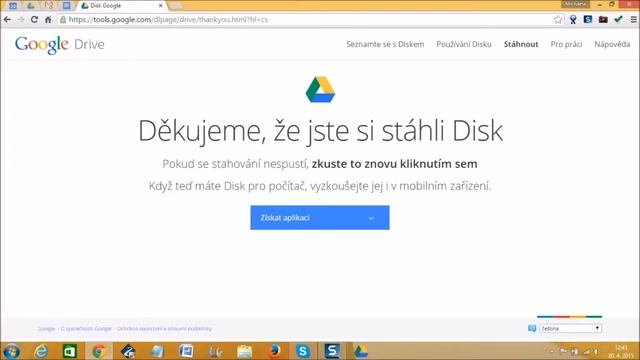Open File Explorer folder icon in taskbar
This screenshot has height=360, width=640.
[244, 351]
